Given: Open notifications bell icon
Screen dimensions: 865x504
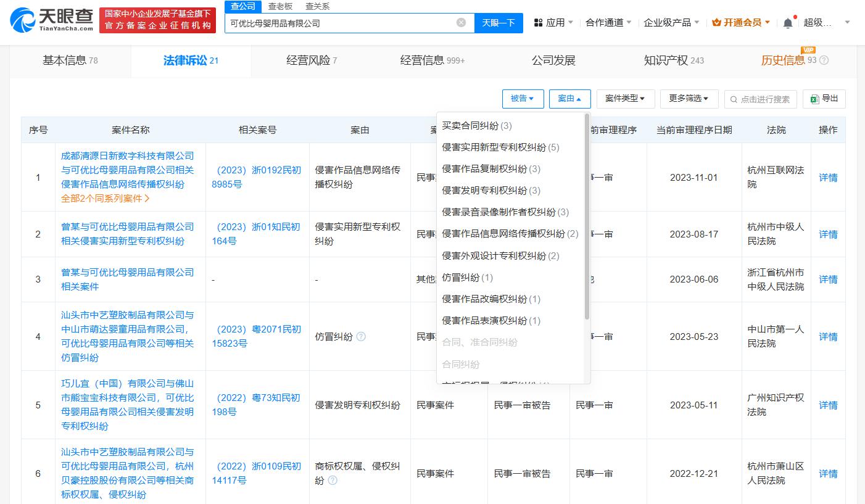Looking at the screenshot, I should click(x=788, y=23).
